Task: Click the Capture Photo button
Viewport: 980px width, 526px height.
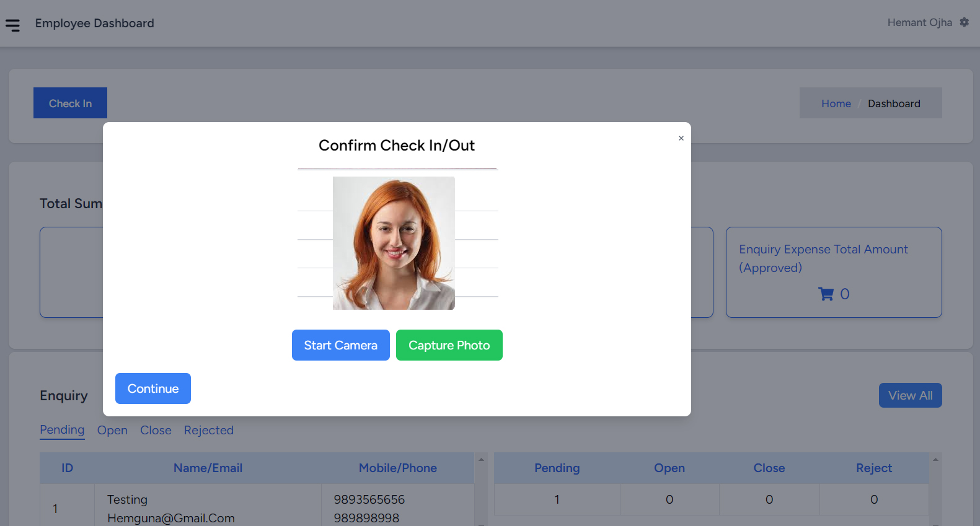Action: click(449, 345)
